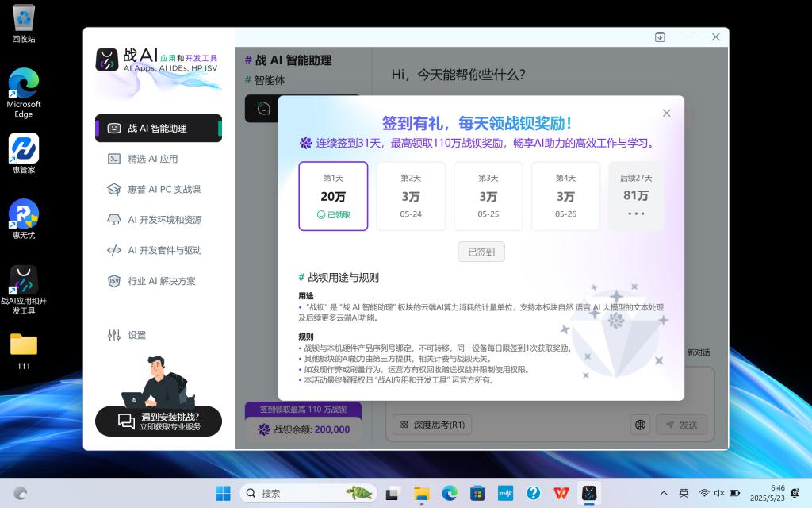Open the myHP app in the taskbar
The height and width of the screenshot is (508, 812).
tap(505, 493)
